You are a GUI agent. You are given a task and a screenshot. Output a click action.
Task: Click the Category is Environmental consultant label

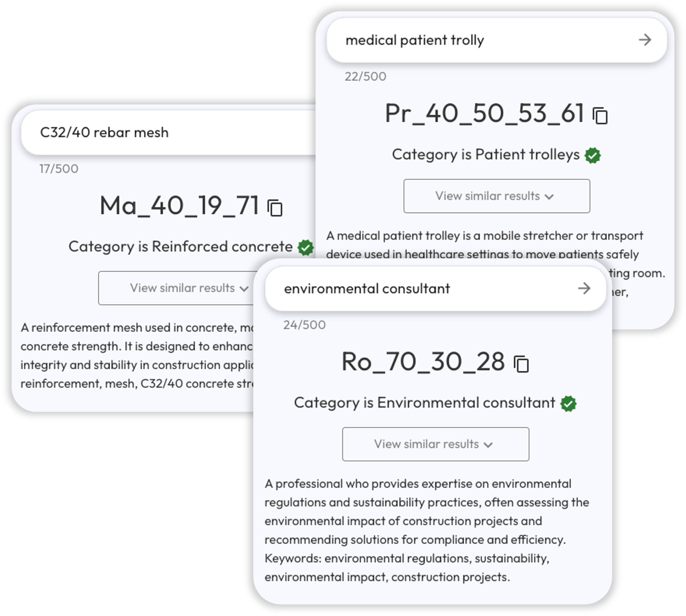tap(425, 403)
